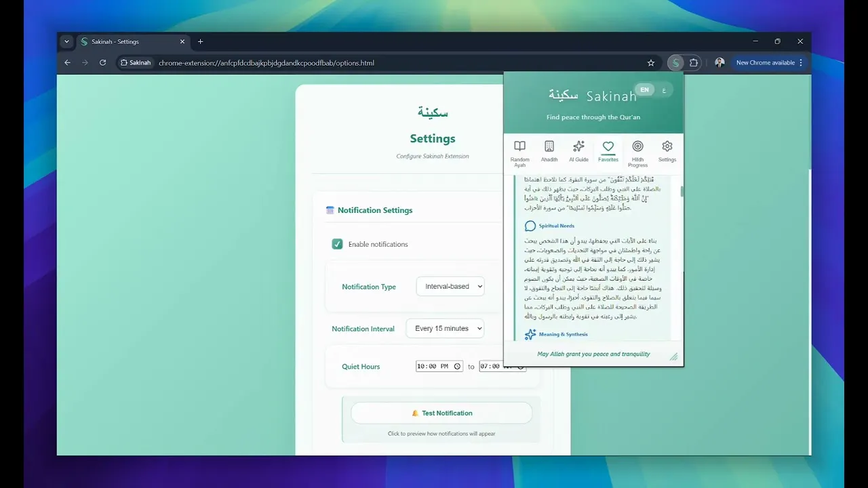This screenshot has width=868, height=488.
Task: Click the Sakinah extension icon in toolbar
Action: point(675,63)
